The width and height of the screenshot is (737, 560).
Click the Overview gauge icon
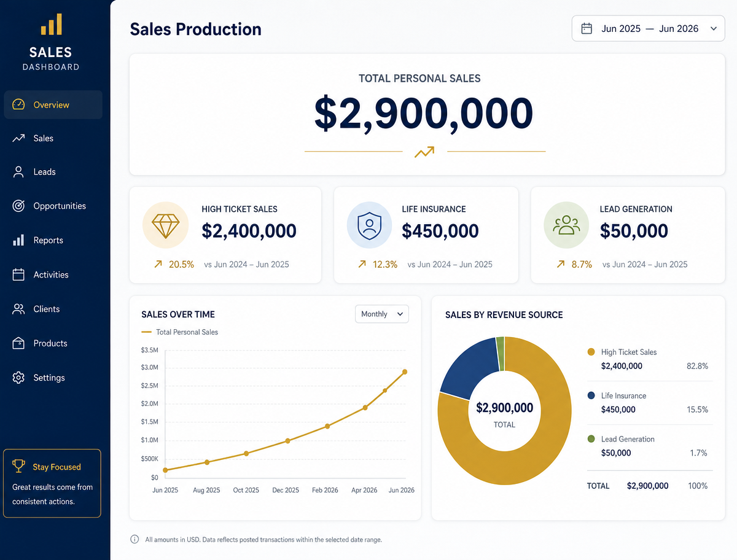[18, 104]
